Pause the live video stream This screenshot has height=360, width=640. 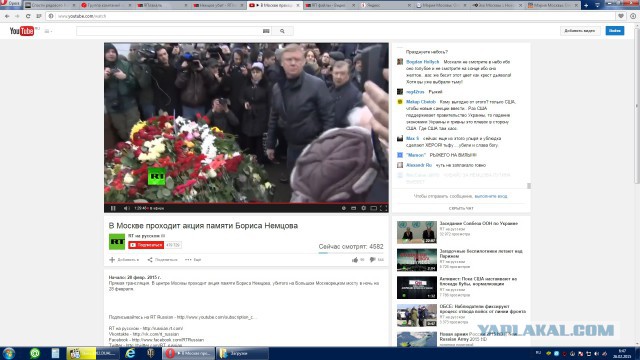tap(113, 208)
